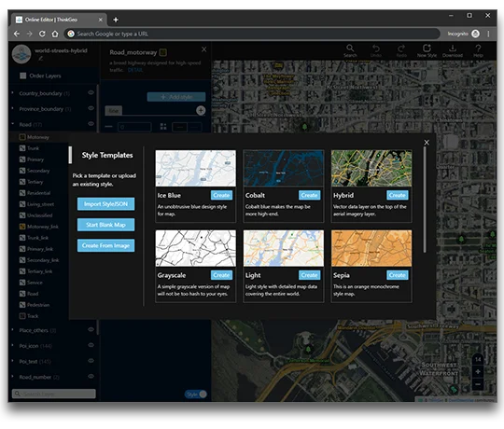504x429 pixels.
Task: Expand the Place_others layer group
Action: 13,330
